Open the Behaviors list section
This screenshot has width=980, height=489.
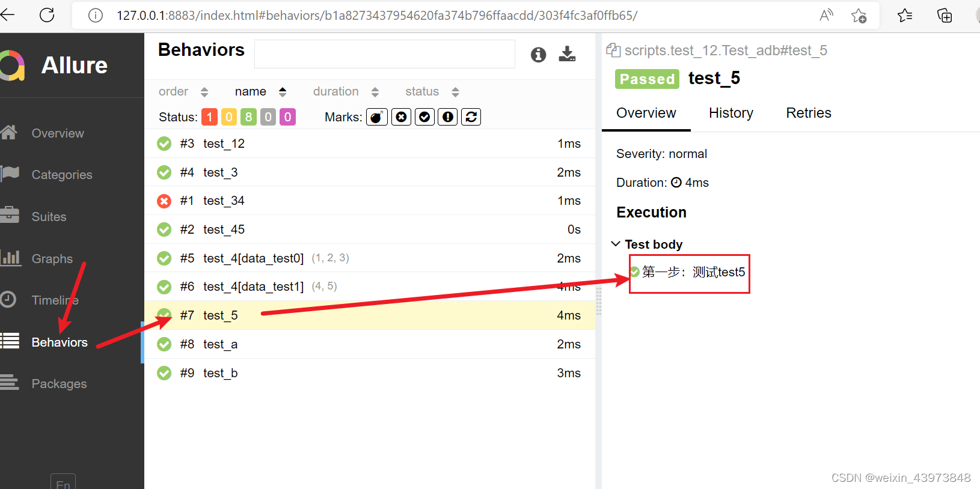[x=60, y=342]
